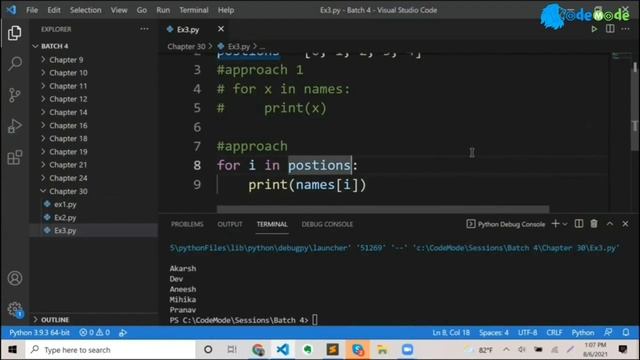Image resolution: width=640 pixels, height=360 pixels.
Task: Open the launch profile dropdown arrow
Action: (565, 224)
